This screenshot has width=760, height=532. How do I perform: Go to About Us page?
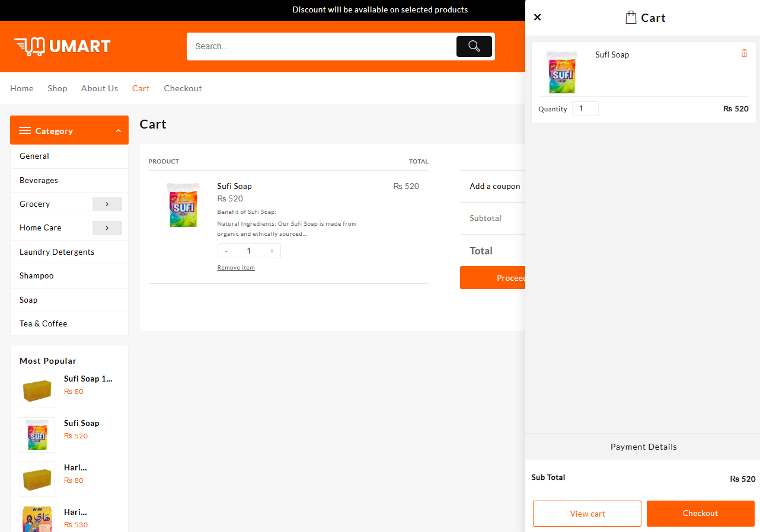click(x=100, y=88)
